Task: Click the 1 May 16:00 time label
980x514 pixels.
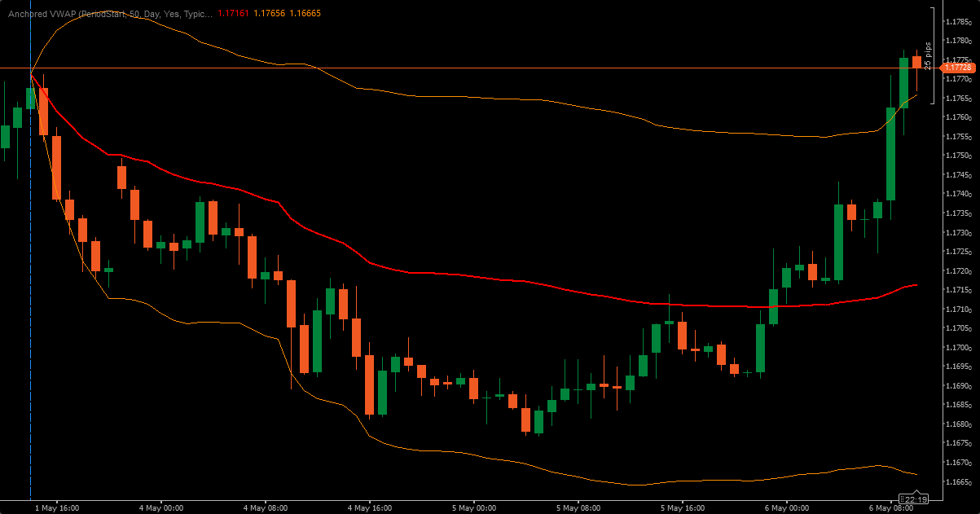Action: click(x=57, y=508)
